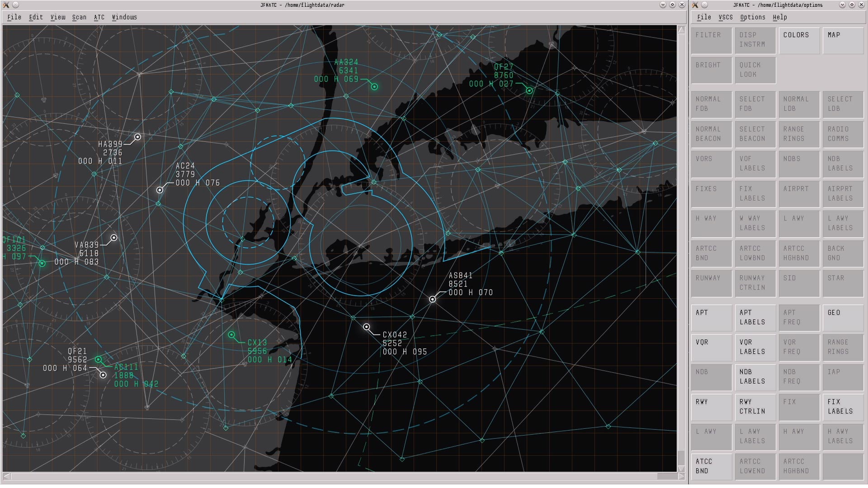The width and height of the screenshot is (868, 488).
Task: Click the AA324 green aircraft target
Action: (x=374, y=86)
